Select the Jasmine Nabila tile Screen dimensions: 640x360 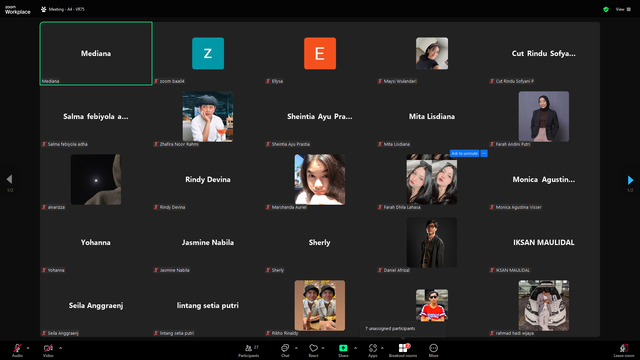pyautogui.click(x=208, y=242)
